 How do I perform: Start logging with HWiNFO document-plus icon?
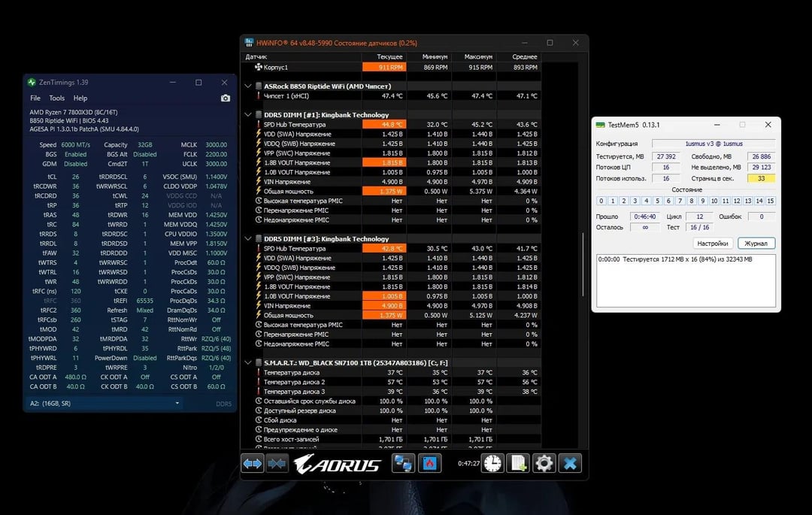coord(518,463)
